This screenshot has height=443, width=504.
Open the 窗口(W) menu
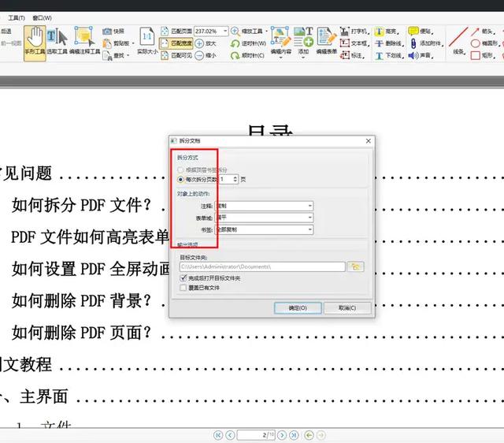(42, 18)
